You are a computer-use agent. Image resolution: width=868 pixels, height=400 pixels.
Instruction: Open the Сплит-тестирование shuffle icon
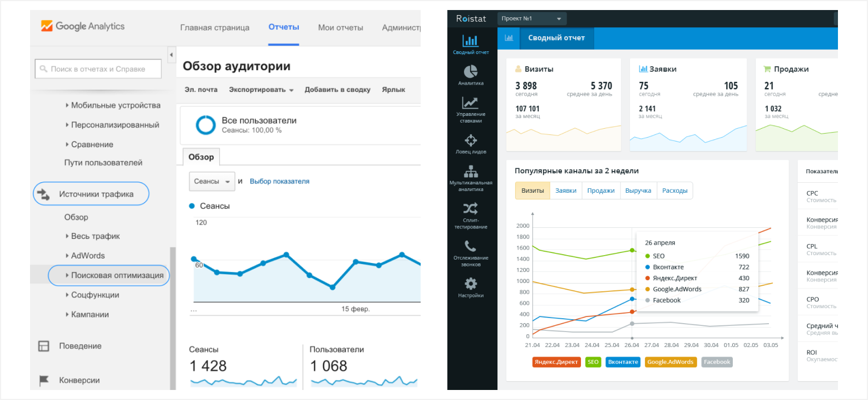coord(471,209)
